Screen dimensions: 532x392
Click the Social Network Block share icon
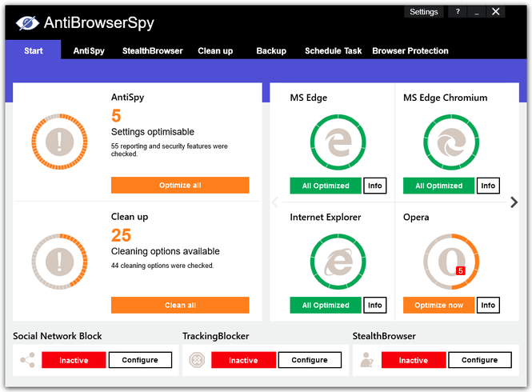coord(27,360)
